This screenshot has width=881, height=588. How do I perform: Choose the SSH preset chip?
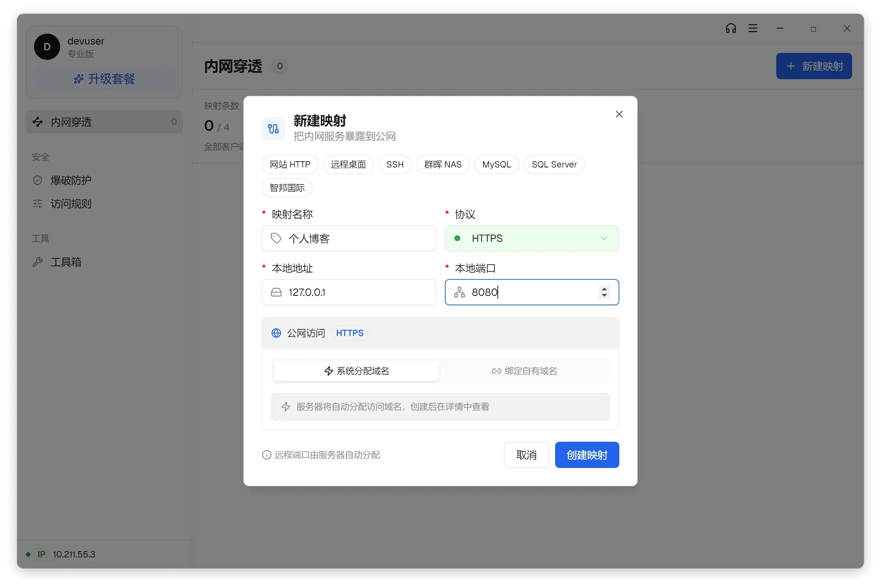click(x=395, y=164)
